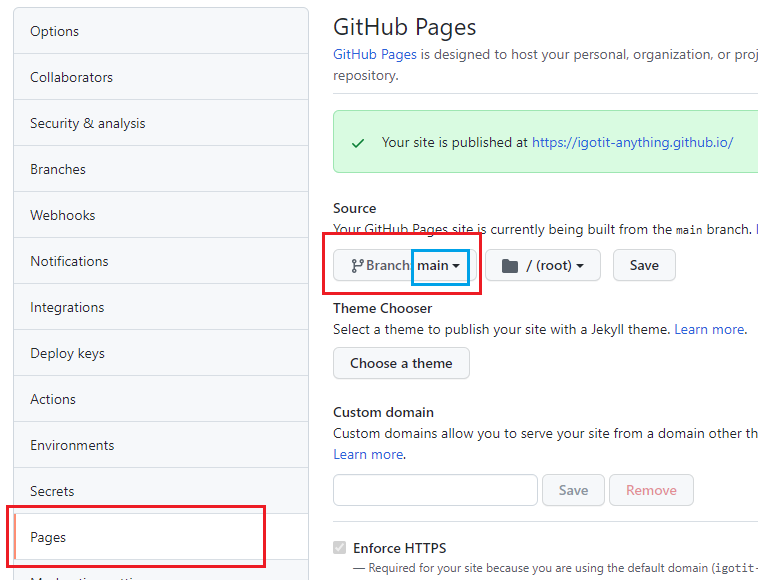Toggle the Enforce HTTPS checkbox
This screenshot has width=758, height=580.
pos(339,548)
